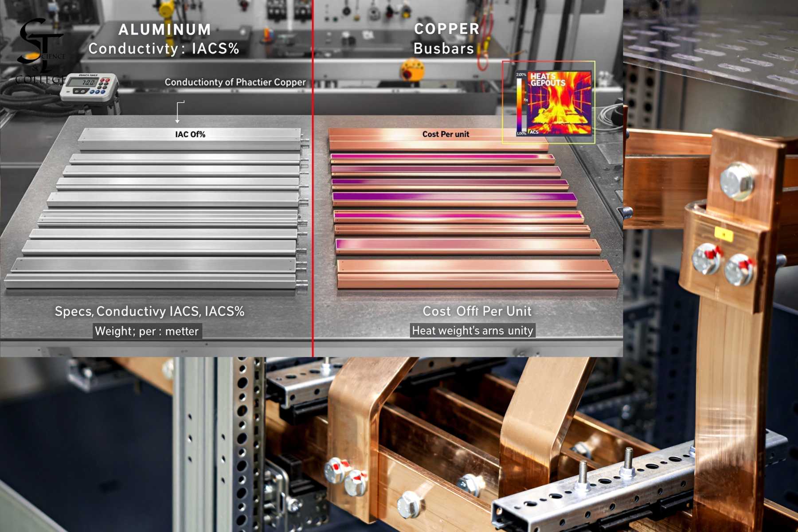The width and height of the screenshot is (798, 532).
Task: Click the IAC Of% label on aluminum bar
Action: pyautogui.click(x=190, y=134)
